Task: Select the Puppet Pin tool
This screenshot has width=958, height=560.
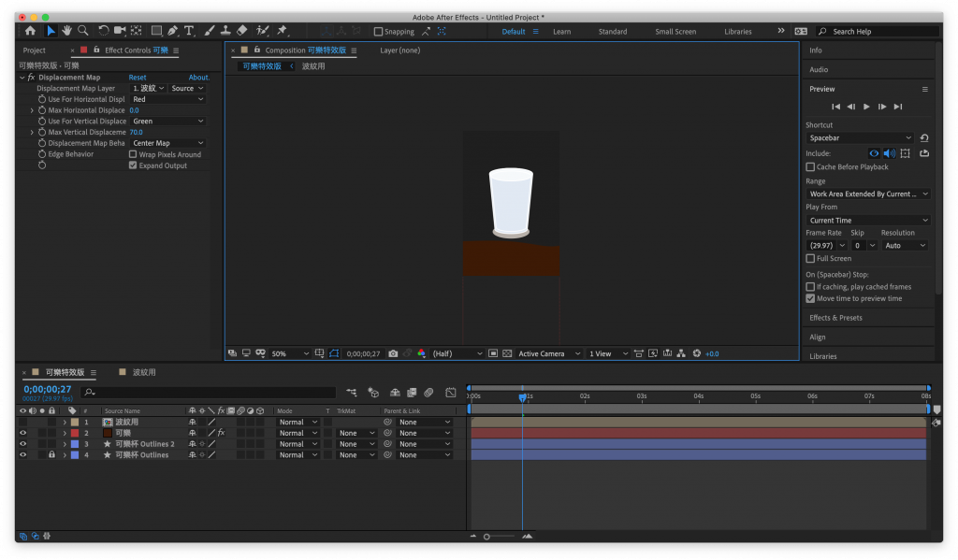Action: click(282, 31)
